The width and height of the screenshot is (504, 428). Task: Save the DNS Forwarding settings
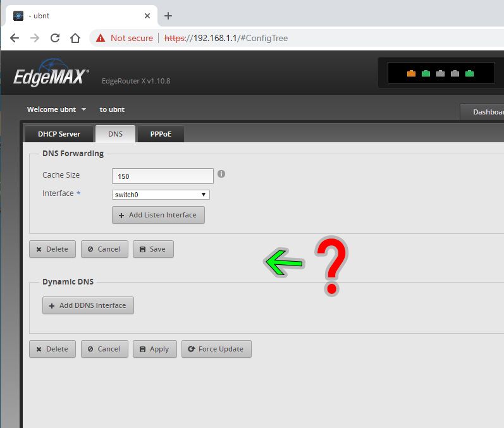point(152,249)
